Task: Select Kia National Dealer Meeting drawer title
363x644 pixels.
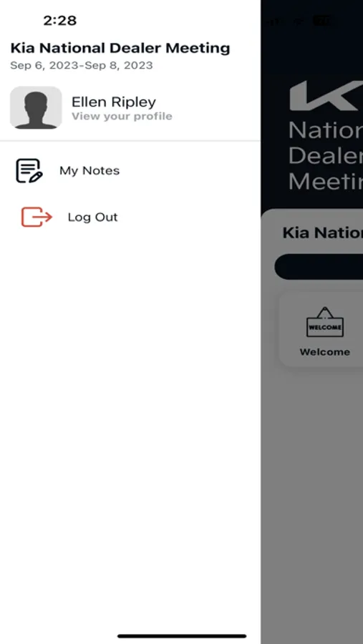Action: coord(120,48)
